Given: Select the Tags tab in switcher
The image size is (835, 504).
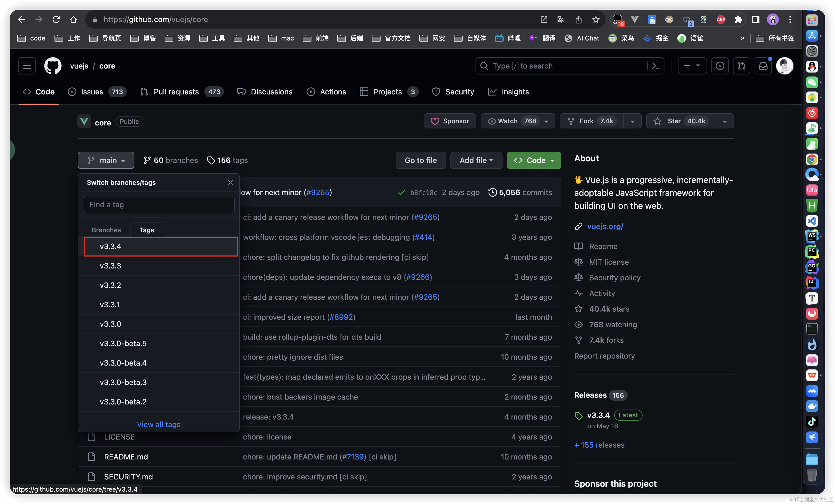Looking at the screenshot, I should click(x=146, y=230).
